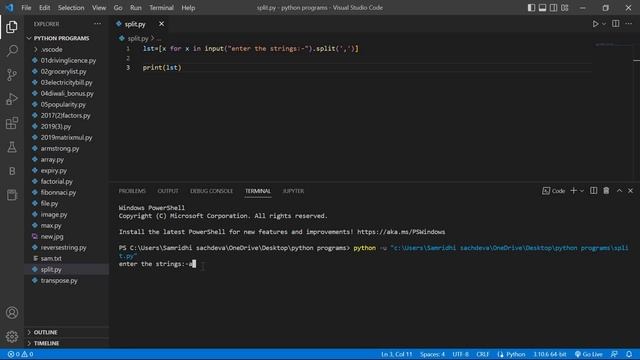Open the Go menu
This screenshot has height=360, width=640.
118,8
